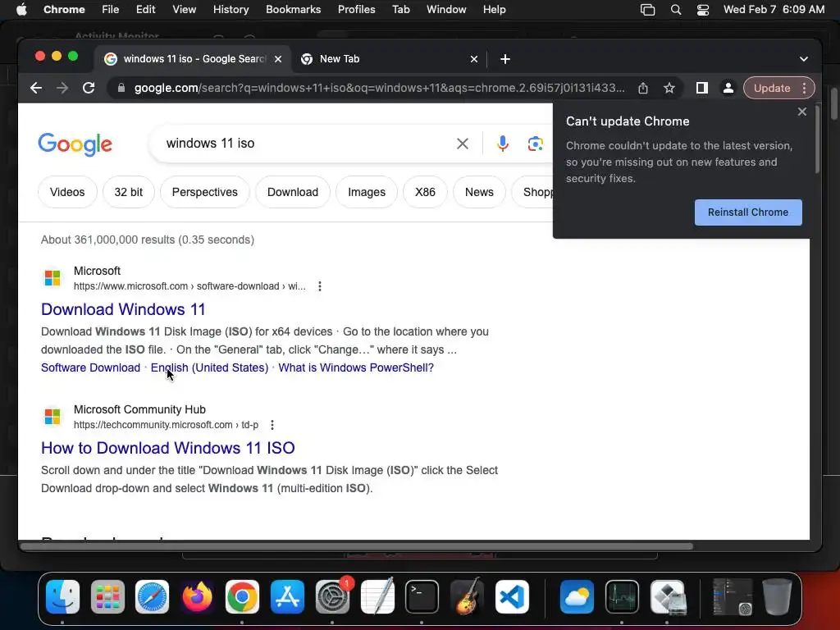The image size is (840, 630).
Task: Select the 32 bit filter chip
Action: pyautogui.click(x=129, y=192)
